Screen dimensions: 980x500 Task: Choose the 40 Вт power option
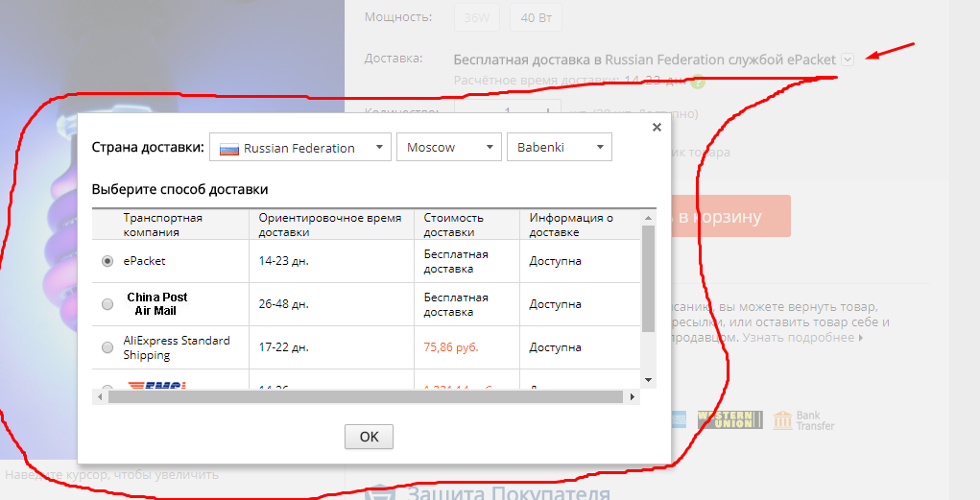tap(536, 17)
